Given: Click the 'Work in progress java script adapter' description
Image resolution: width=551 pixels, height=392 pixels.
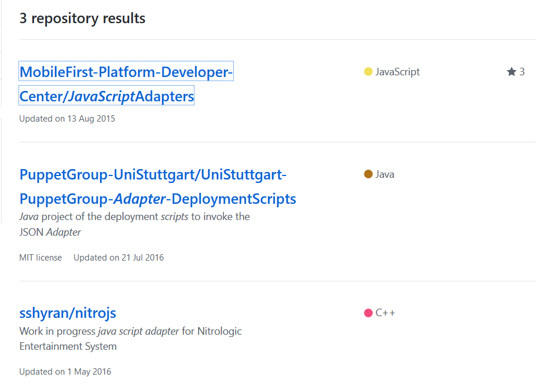Looking at the screenshot, I should click(x=130, y=339).
